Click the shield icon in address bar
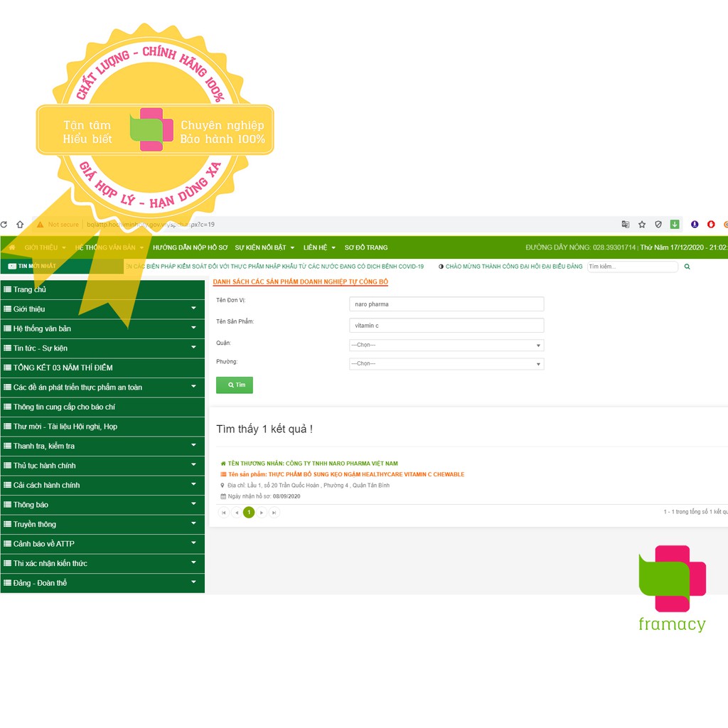This screenshot has height=728, width=728. point(658,225)
